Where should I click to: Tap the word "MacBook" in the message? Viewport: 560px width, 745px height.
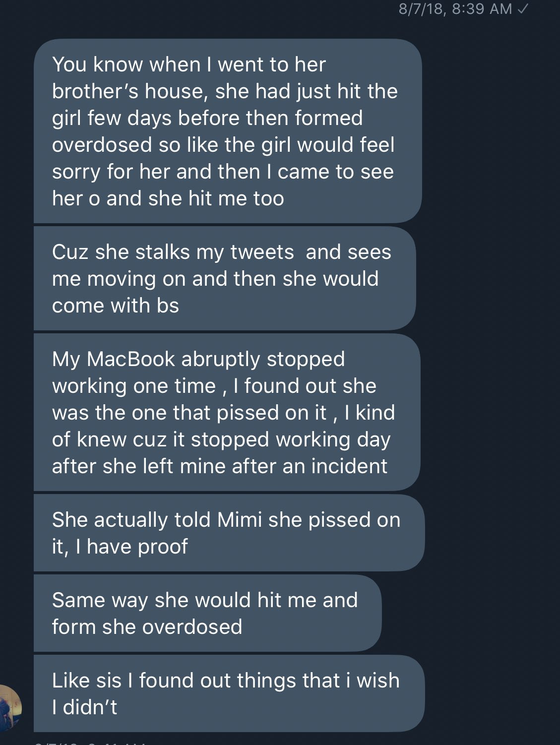click(x=131, y=359)
